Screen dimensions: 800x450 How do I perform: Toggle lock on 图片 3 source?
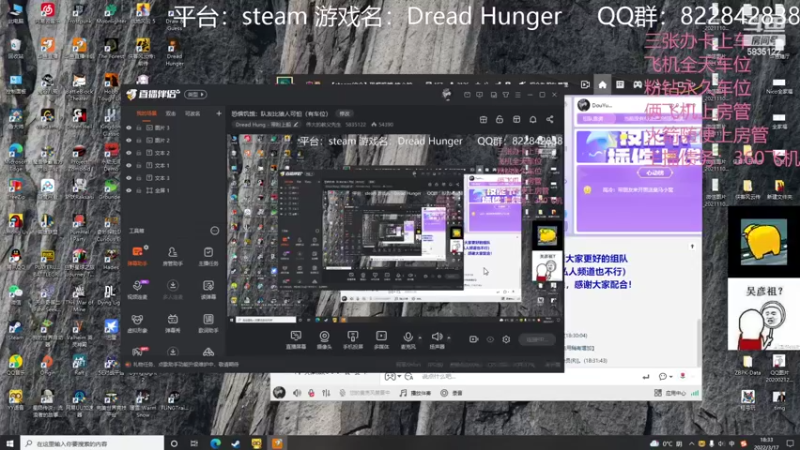[x=138, y=128]
